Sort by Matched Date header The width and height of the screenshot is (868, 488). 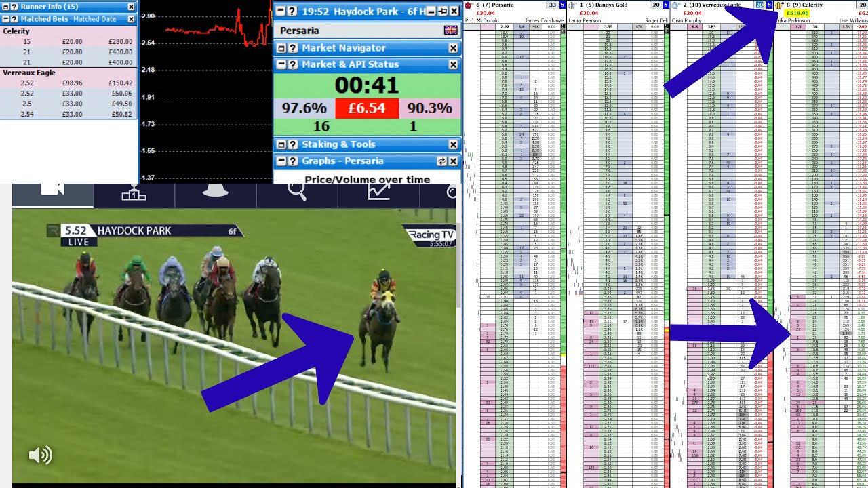[x=94, y=19]
